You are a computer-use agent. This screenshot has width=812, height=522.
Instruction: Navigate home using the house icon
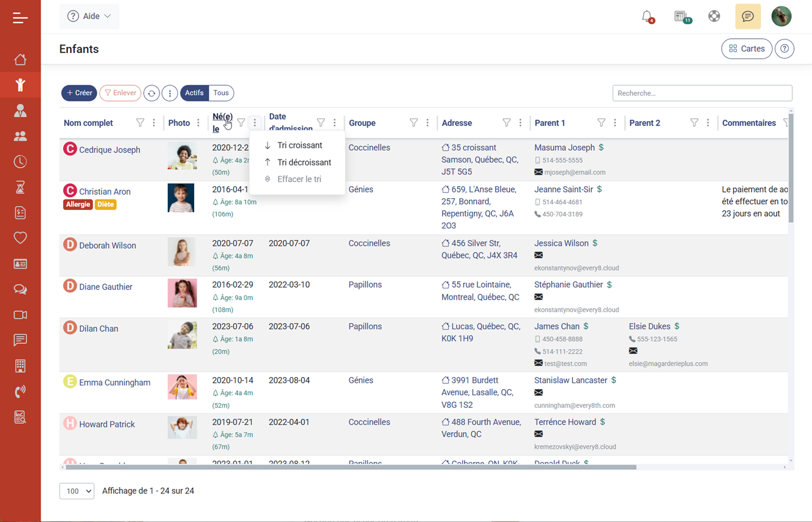tap(20, 59)
